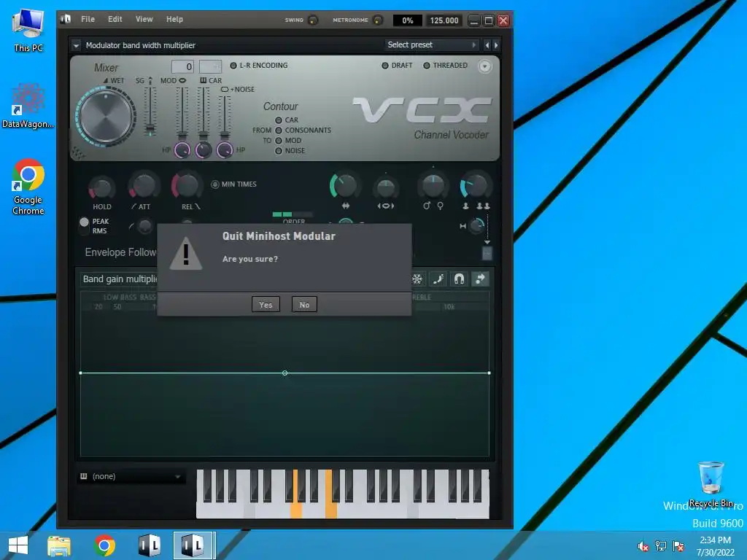The width and height of the screenshot is (747, 560).
Task: Enable Draft mode
Action: click(385, 66)
